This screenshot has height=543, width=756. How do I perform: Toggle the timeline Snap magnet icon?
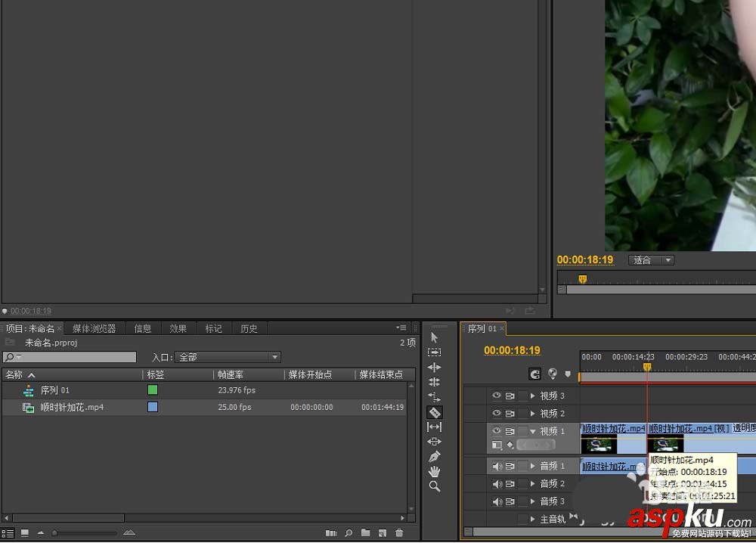[x=535, y=374]
